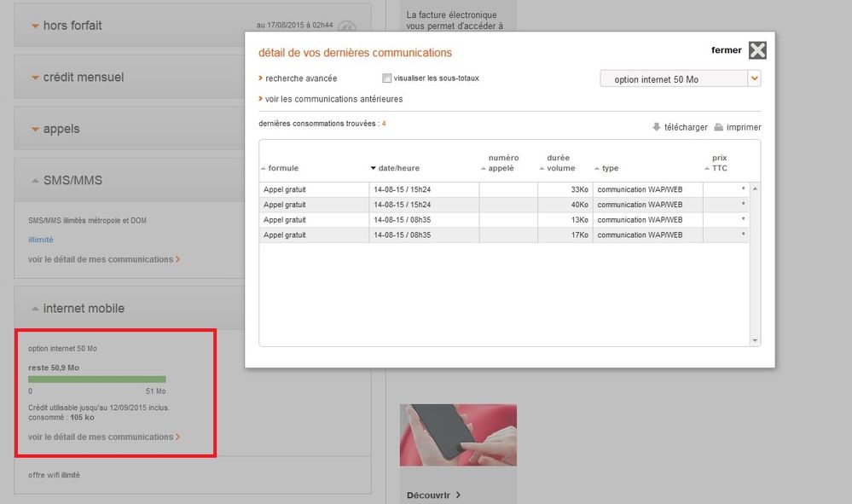Image resolution: width=852 pixels, height=504 pixels.
Task: Sort by prix TTC column
Action: pos(716,163)
